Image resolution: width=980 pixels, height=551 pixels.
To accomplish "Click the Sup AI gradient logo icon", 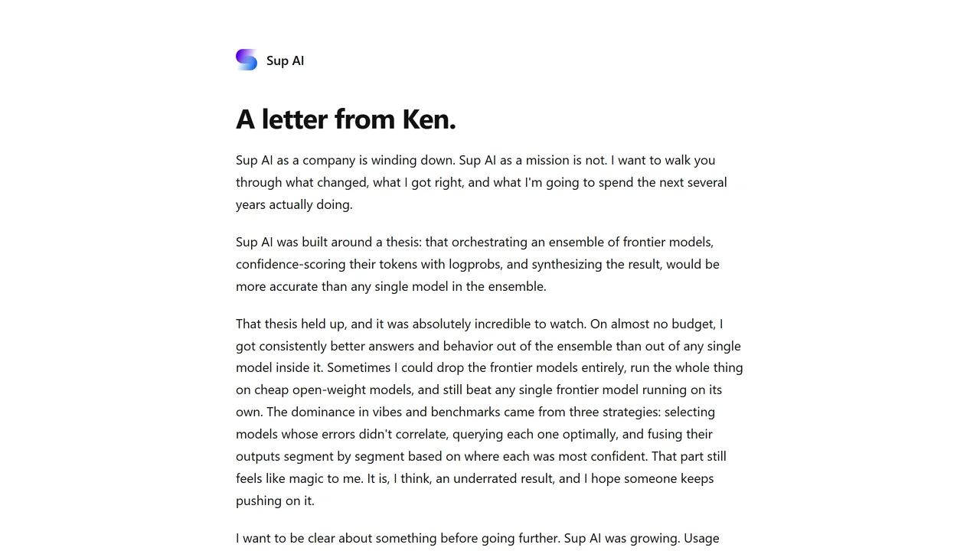I will [247, 60].
